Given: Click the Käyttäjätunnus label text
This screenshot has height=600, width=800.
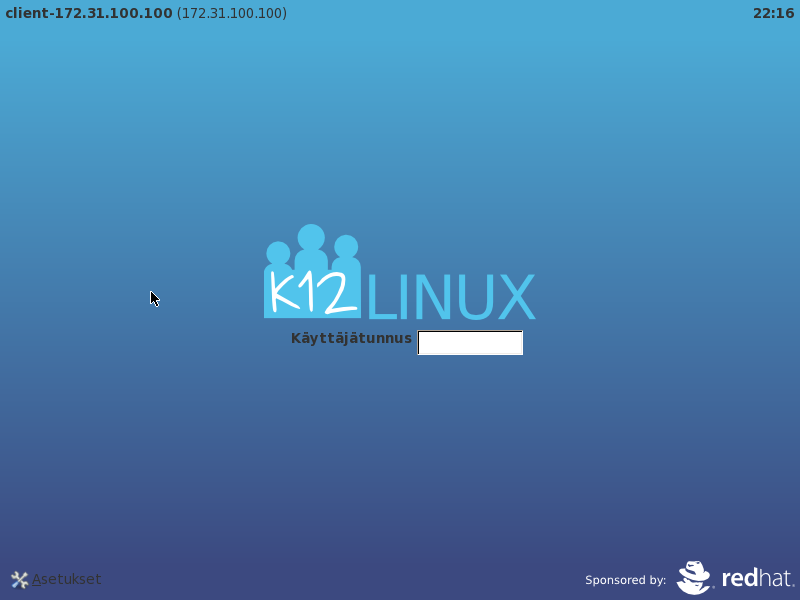Looking at the screenshot, I should [351, 338].
